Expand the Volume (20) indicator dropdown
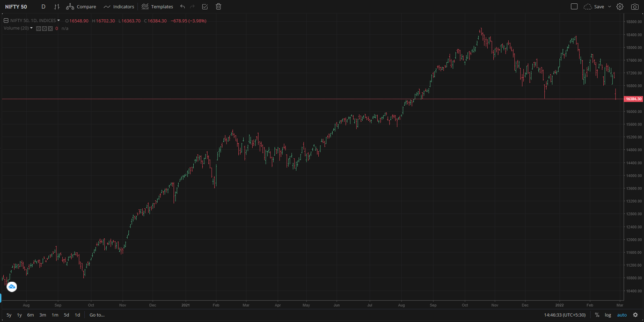 [32, 28]
